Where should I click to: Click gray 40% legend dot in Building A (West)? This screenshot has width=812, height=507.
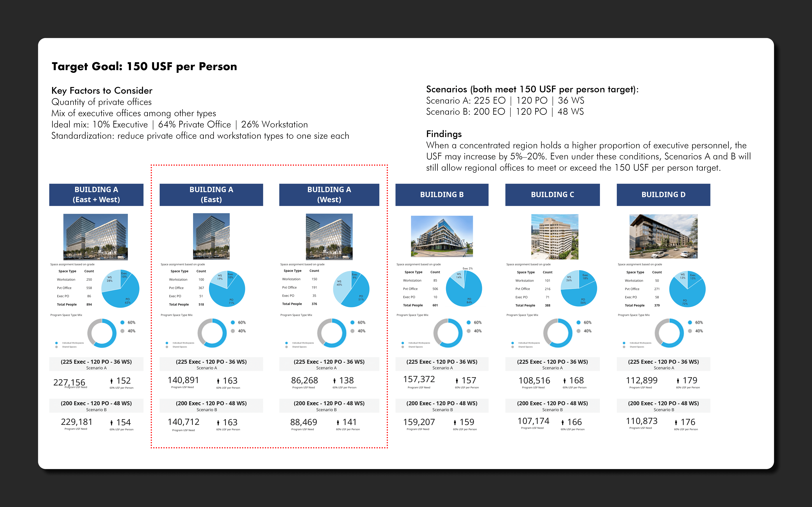coord(353,331)
